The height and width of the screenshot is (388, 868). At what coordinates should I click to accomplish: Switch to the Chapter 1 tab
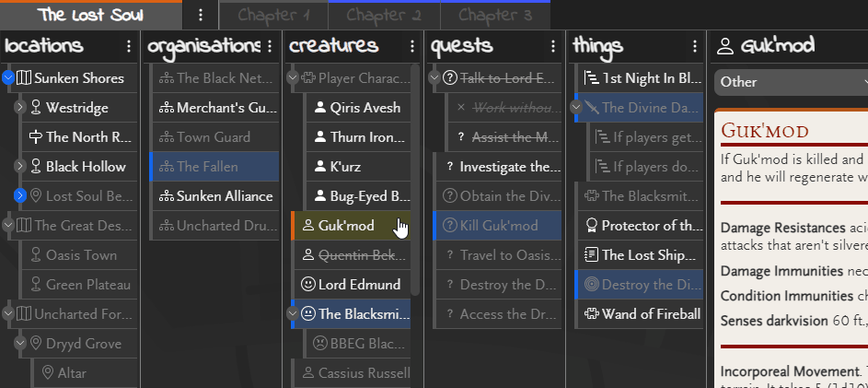tap(273, 15)
